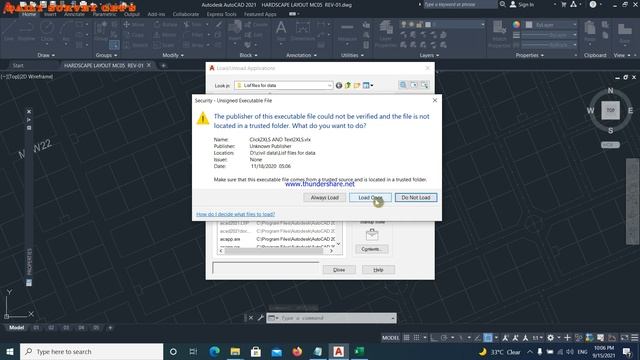
Task: Open the current layer dropdown
Action: point(483,24)
